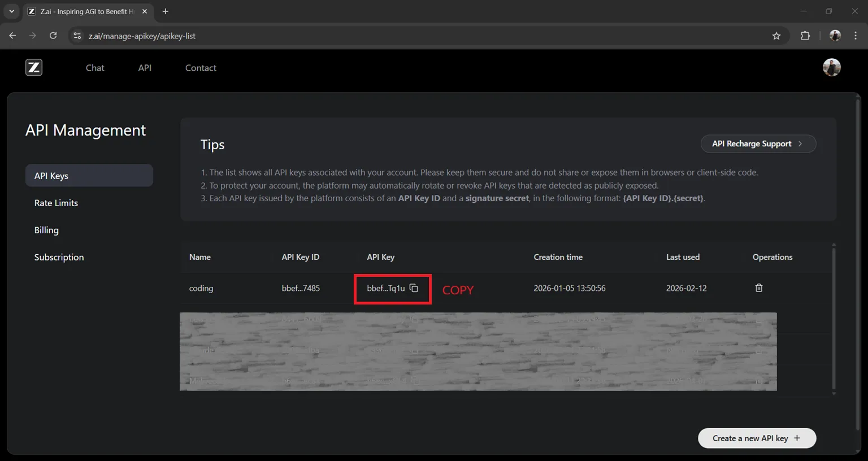The width and height of the screenshot is (868, 461).
Task: Click the Create a new API key button
Action: [757, 438]
